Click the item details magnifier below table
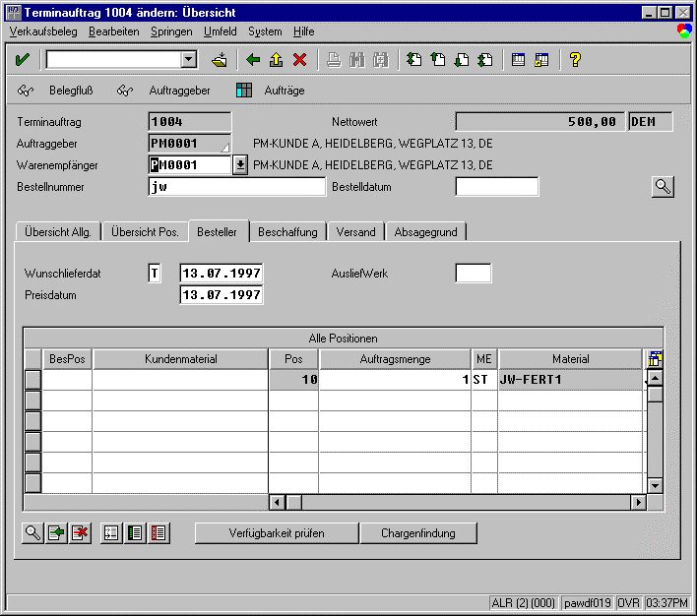This screenshot has height=616, width=697. [x=32, y=533]
